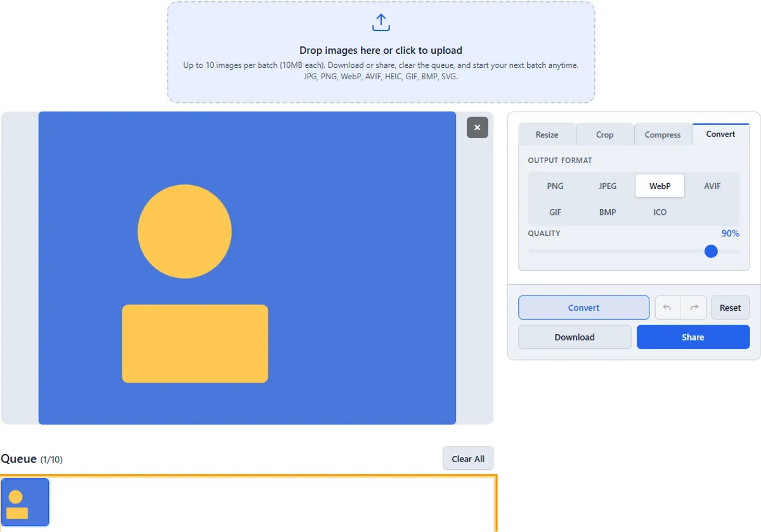The width and height of the screenshot is (761, 532).
Task: Click the large image preview
Action: coord(247,268)
